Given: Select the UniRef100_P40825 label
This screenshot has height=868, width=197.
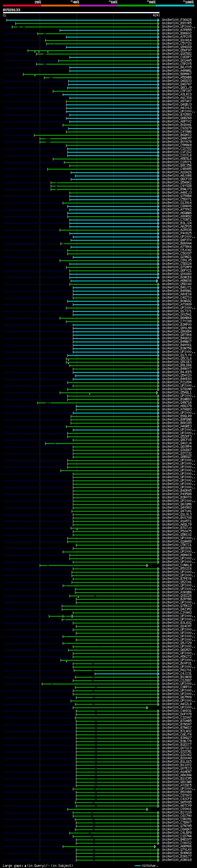Looking at the screenshot, I should pos(177,233).
